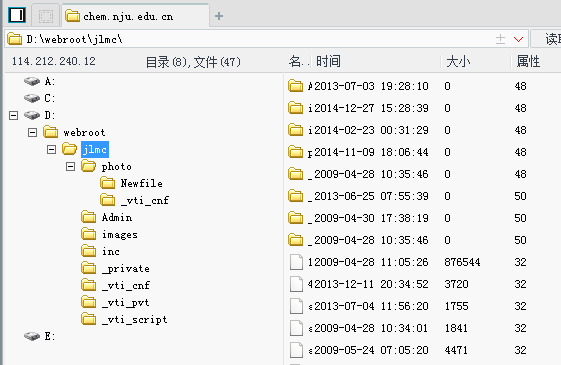The height and width of the screenshot is (365, 561).
Task: Click the D: drive icon
Action: tap(32, 115)
